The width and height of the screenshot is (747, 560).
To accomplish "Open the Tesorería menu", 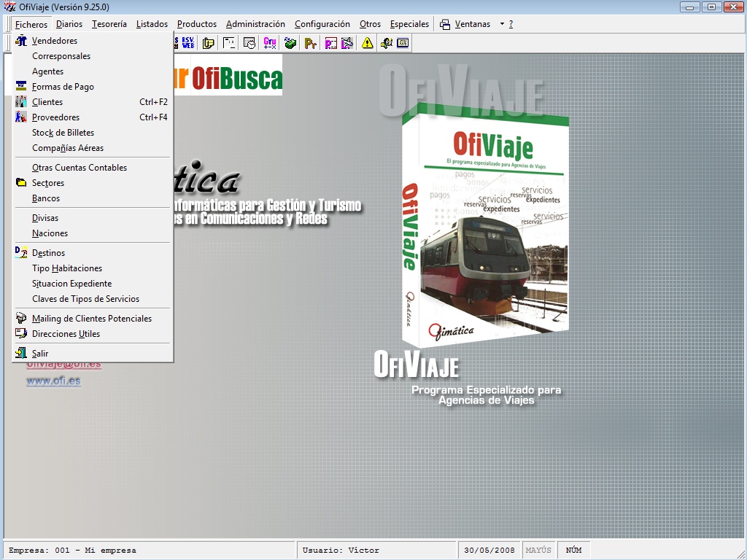I will 109,24.
